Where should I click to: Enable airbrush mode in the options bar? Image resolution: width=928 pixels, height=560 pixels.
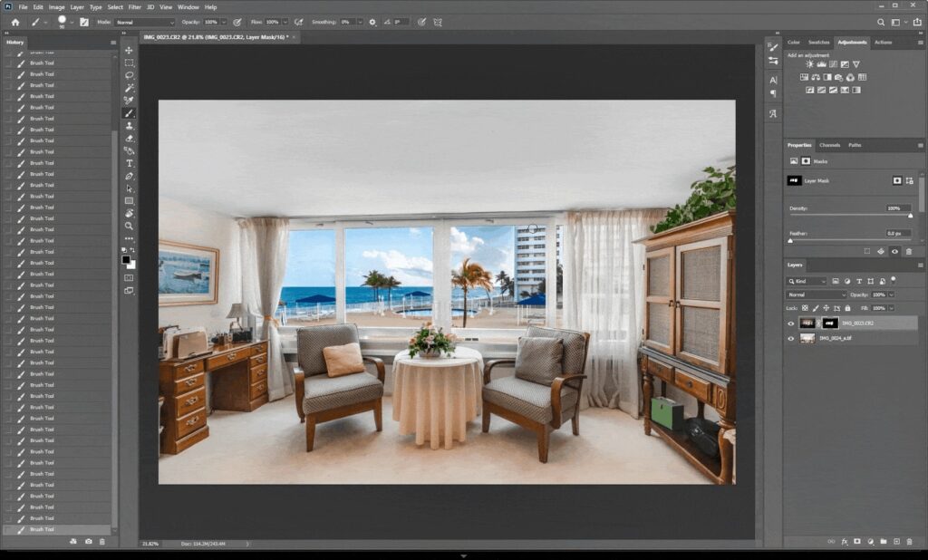click(299, 22)
